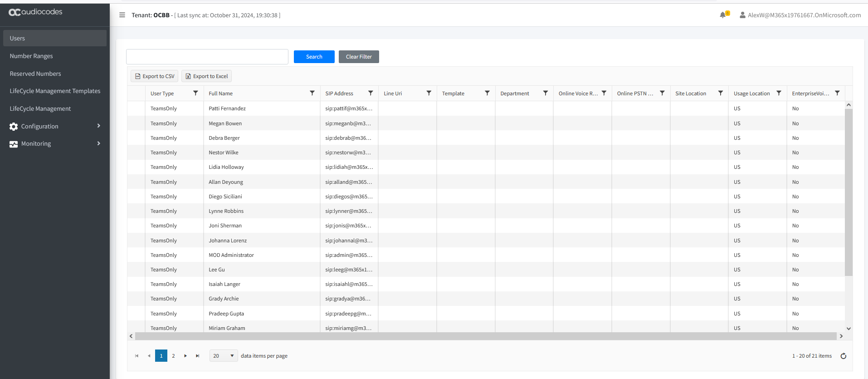Select page 1 in pager
The width and height of the screenshot is (868, 379).
pos(161,356)
